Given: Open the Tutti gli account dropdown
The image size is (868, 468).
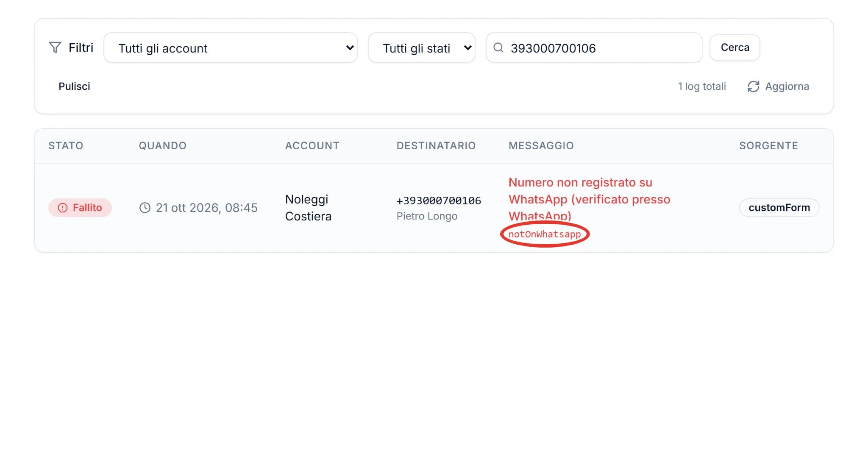Looking at the screenshot, I should pos(231,48).
